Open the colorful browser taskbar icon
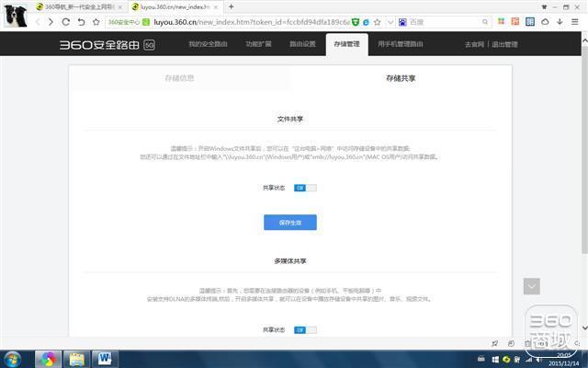This screenshot has height=368, width=588. (x=48, y=360)
